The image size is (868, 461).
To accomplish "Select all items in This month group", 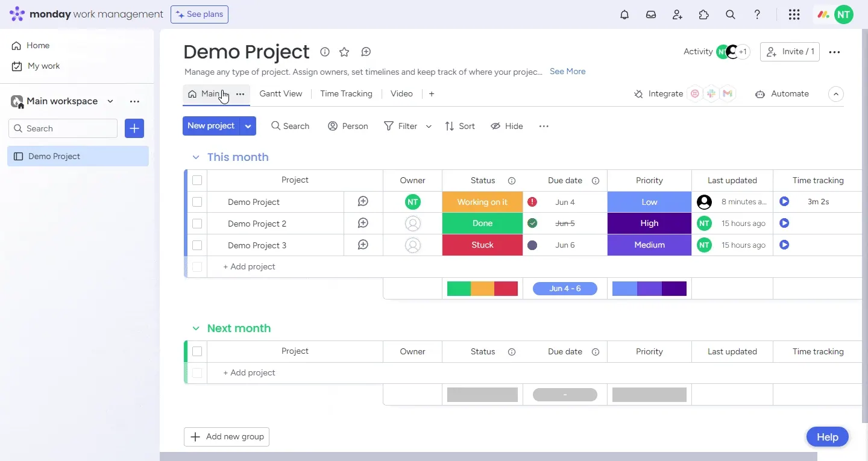I will pyautogui.click(x=197, y=180).
